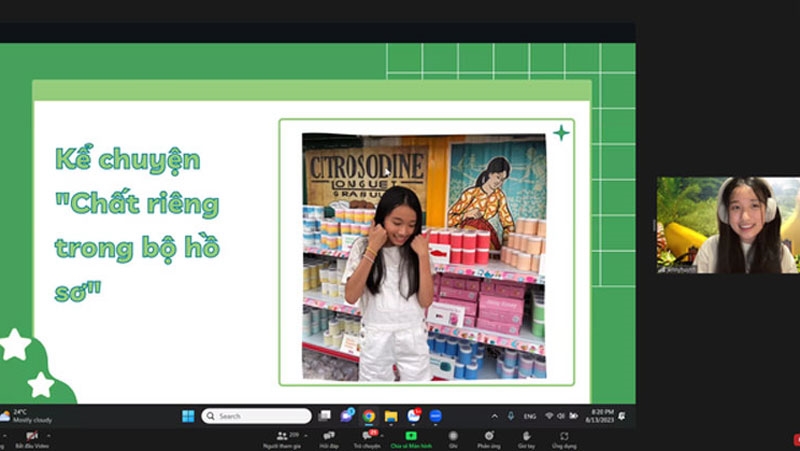Change the ENG input language
The height and width of the screenshot is (451, 800).
[x=530, y=416]
